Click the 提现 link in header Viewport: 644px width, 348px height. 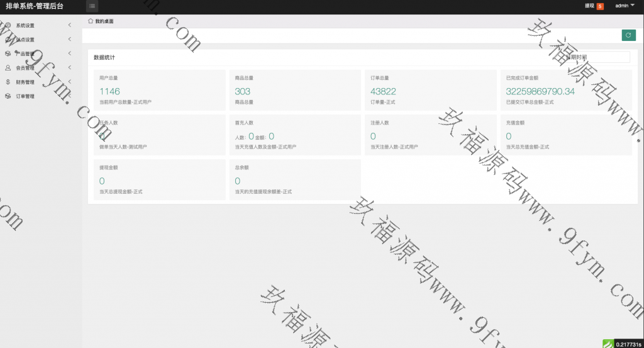[589, 6]
